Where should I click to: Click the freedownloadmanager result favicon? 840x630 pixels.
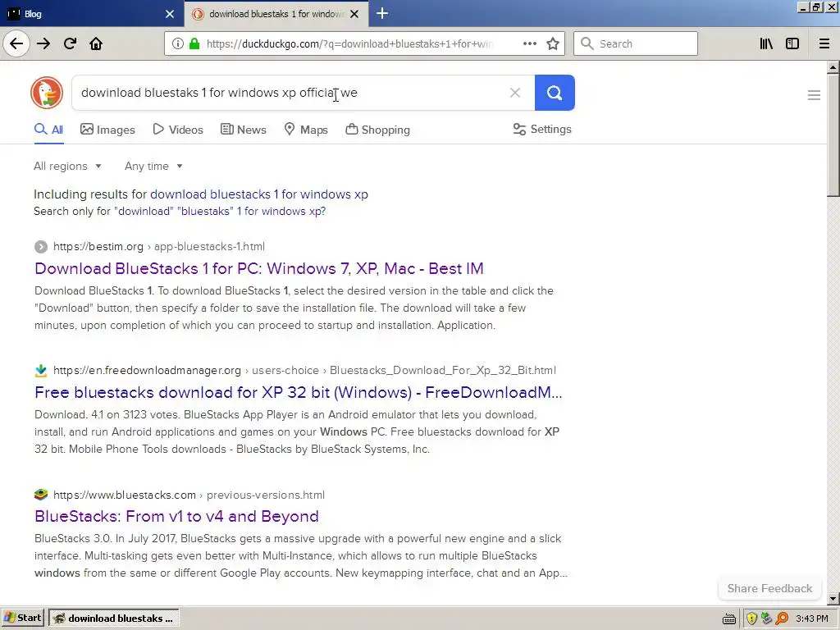coord(41,370)
